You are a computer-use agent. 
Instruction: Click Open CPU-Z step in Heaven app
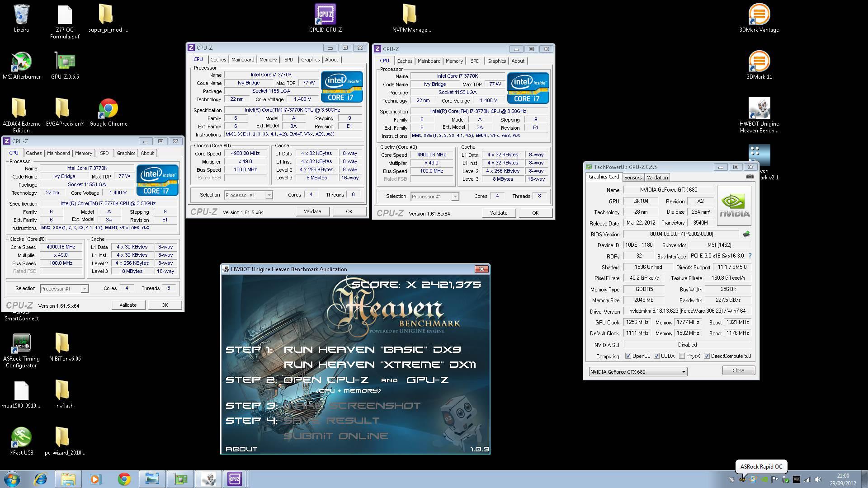[x=326, y=380]
